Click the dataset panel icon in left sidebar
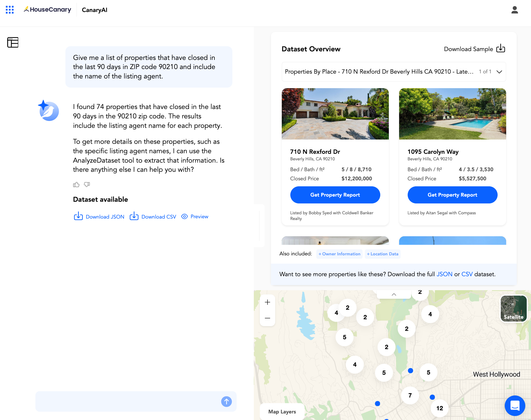531x420 pixels. [13, 42]
